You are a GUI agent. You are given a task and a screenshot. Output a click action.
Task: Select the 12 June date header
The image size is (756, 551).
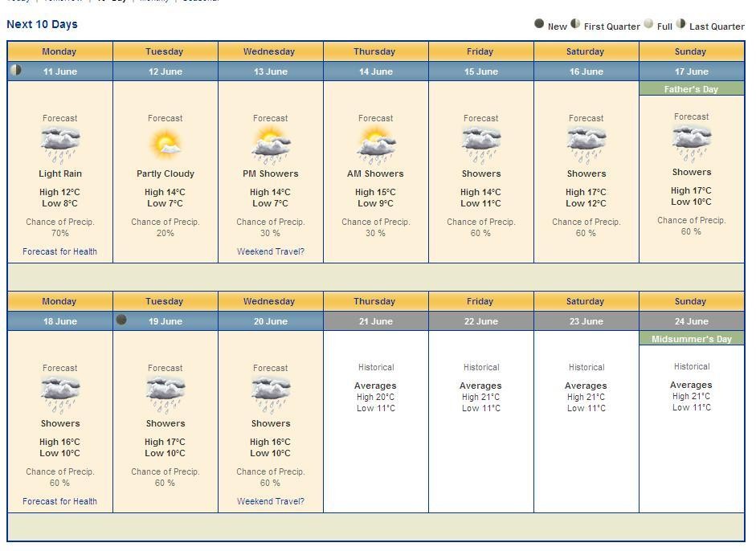(x=166, y=71)
